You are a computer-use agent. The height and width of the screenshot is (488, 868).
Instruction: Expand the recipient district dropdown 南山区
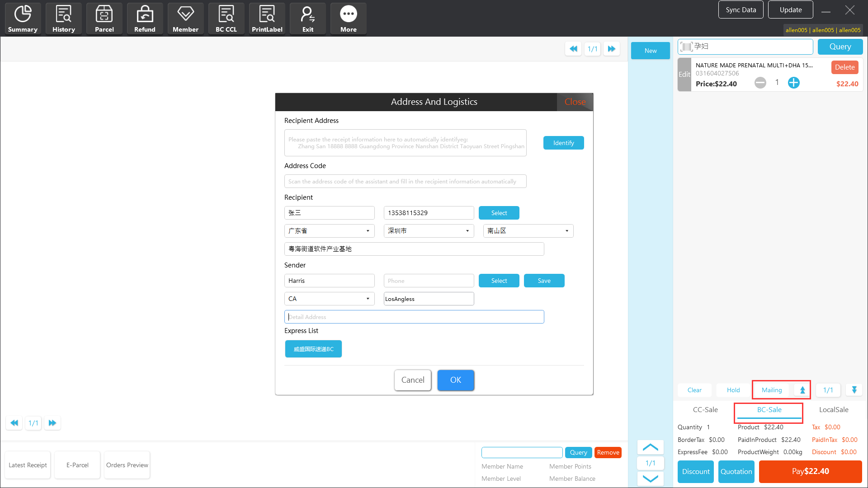(x=528, y=231)
